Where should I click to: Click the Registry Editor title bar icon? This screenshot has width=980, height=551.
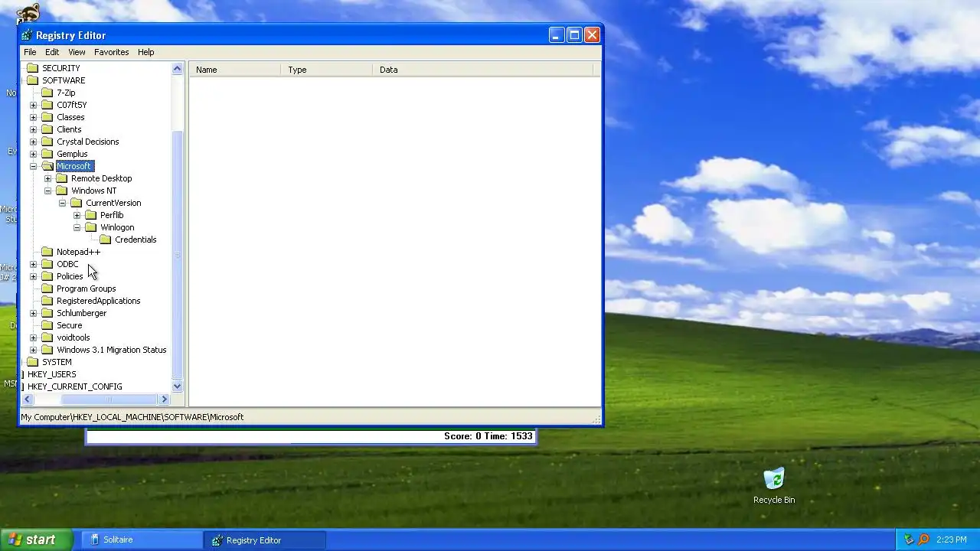pos(28,35)
